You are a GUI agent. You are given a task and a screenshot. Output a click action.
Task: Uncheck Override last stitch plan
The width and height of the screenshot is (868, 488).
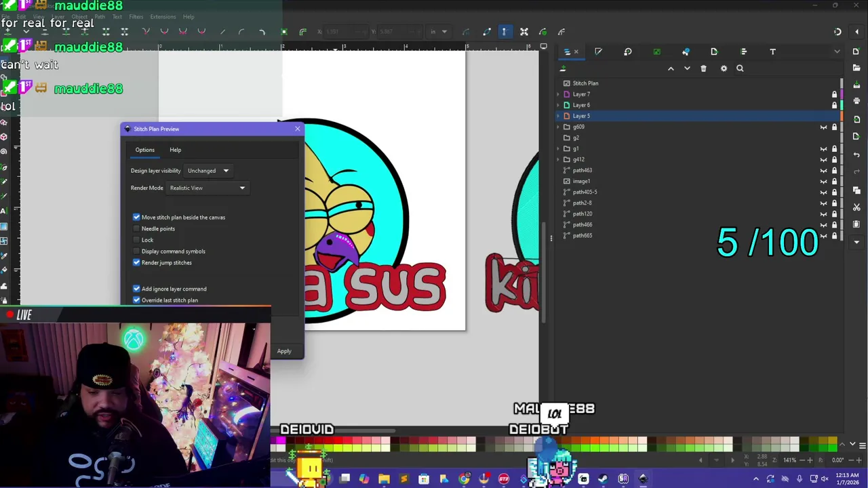click(136, 300)
